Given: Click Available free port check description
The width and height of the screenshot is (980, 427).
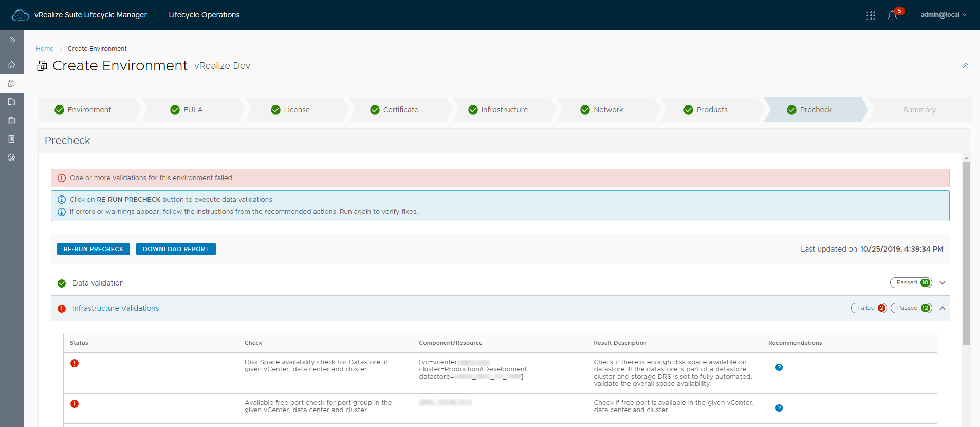Looking at the screenshot, I should pyautogui.click(x=318, y=406).
